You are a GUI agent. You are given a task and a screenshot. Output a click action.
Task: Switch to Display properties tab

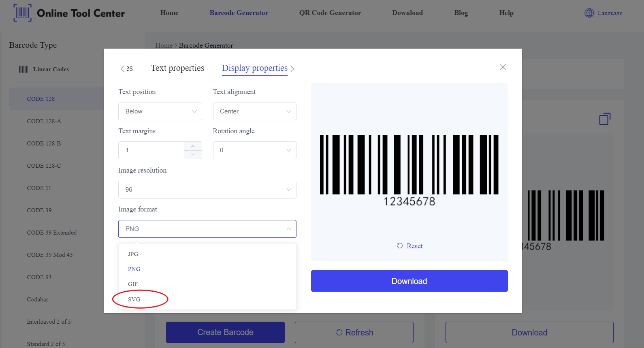click(255, 68)
